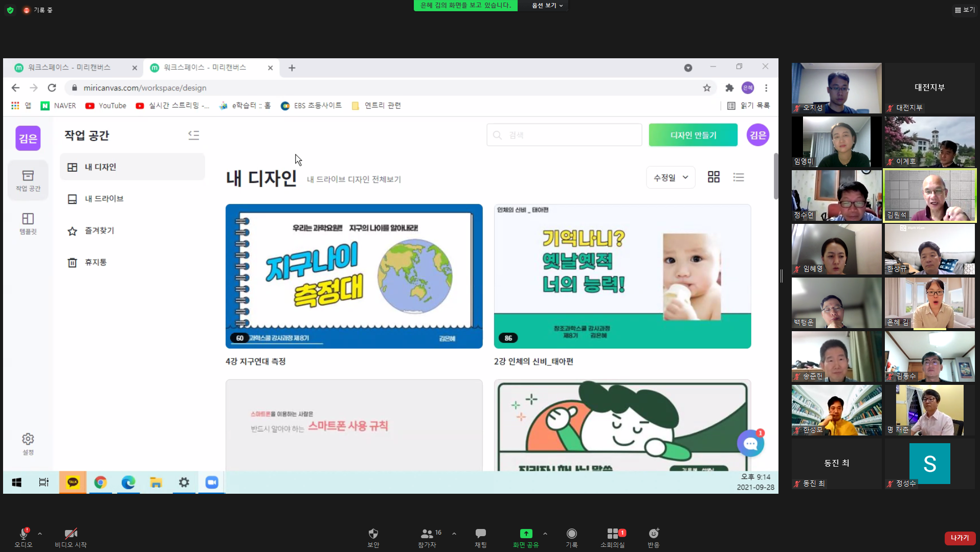Open Chrome extensions puzzle icon

pyautogui.click(x=729, y=88)
